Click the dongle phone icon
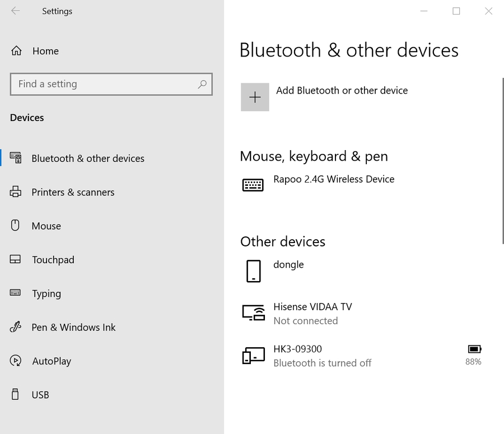The height and width of the screenshot is (434, 504). 253,270
